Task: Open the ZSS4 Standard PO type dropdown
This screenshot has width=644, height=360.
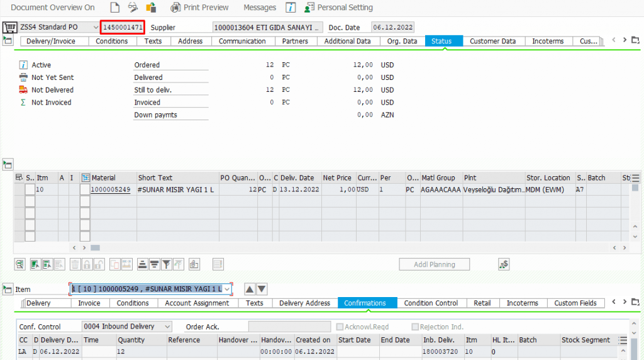Action: coord(96,28)
